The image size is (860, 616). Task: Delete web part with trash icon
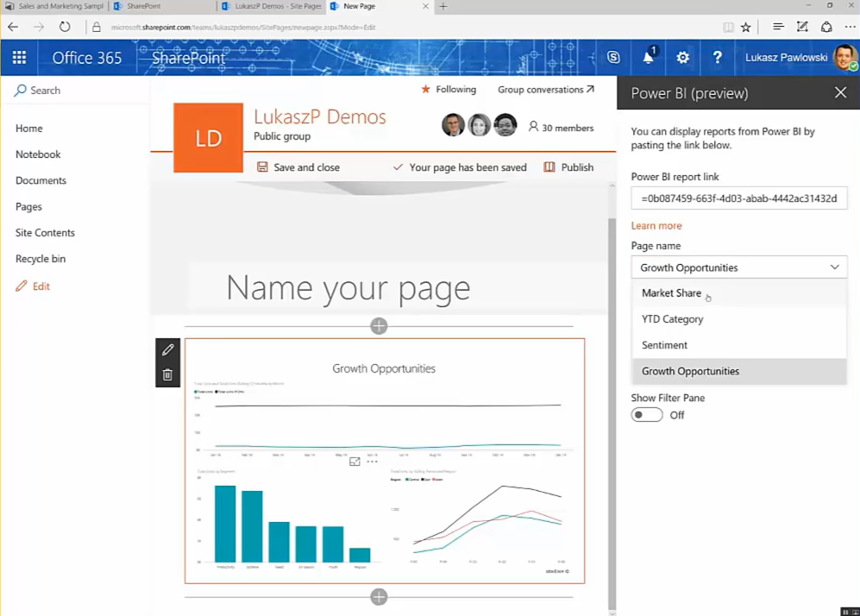coord(167,374)
